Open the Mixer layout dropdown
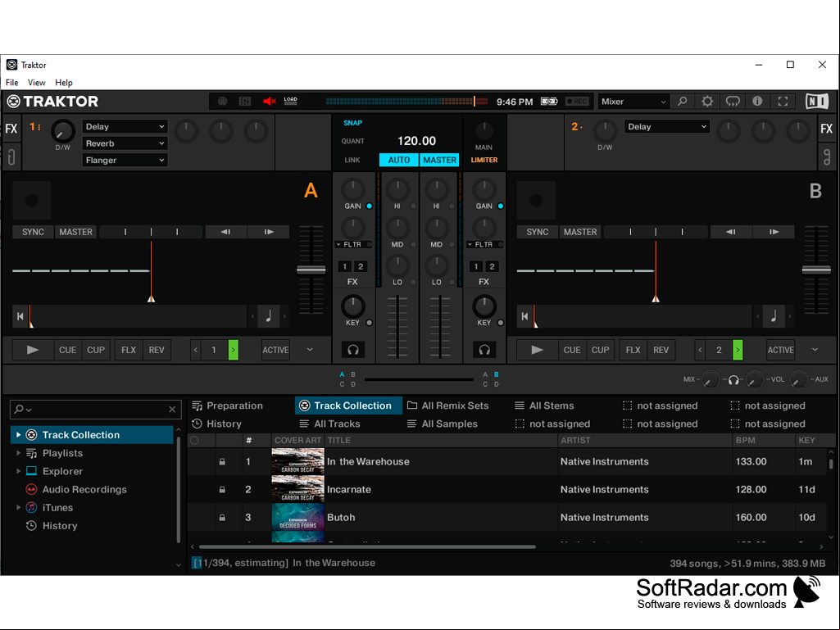840x630 pixels. tap(633, 102)
